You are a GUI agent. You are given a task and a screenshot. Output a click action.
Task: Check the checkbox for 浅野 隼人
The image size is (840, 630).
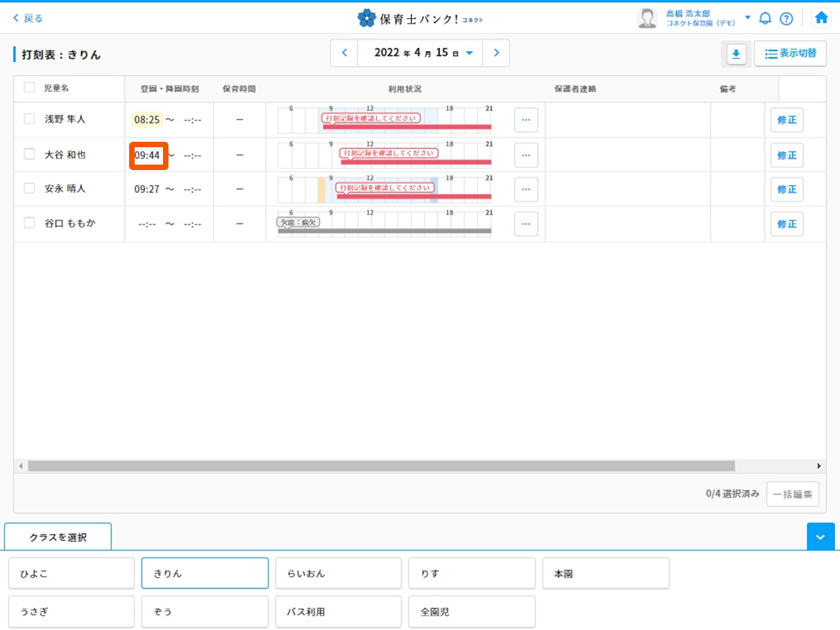coord(29,119)
